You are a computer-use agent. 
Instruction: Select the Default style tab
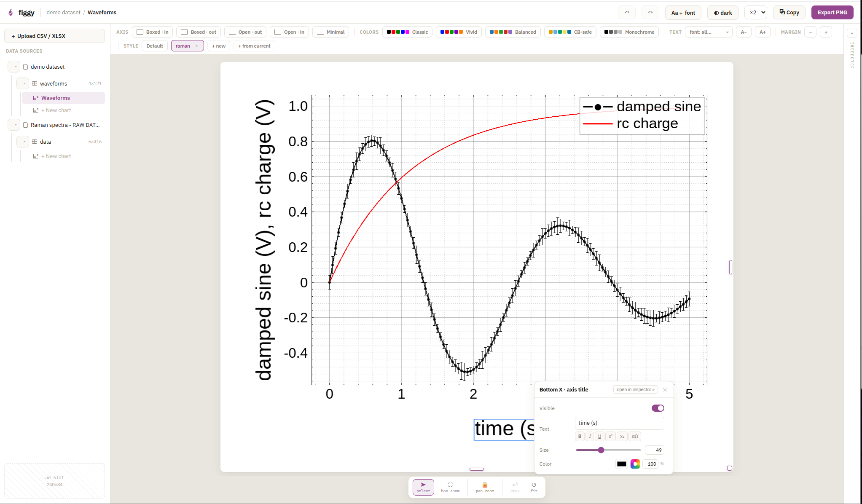tap(155, 46)
